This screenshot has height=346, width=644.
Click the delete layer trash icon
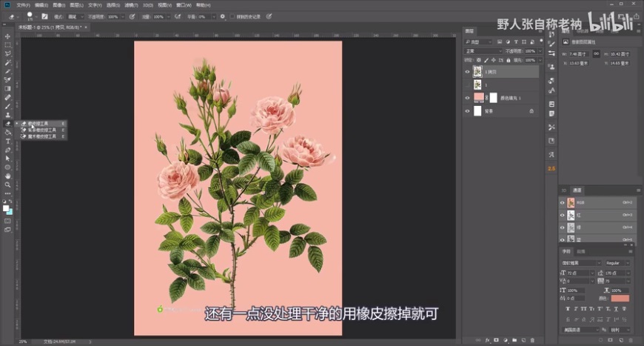(533, 340)
